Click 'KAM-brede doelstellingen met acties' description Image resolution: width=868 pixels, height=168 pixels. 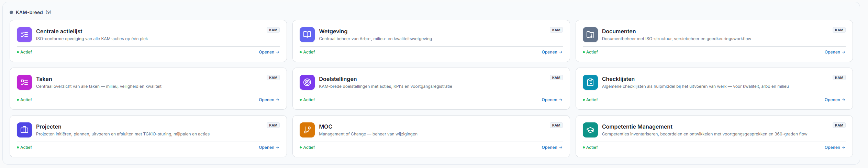[386, 86]
